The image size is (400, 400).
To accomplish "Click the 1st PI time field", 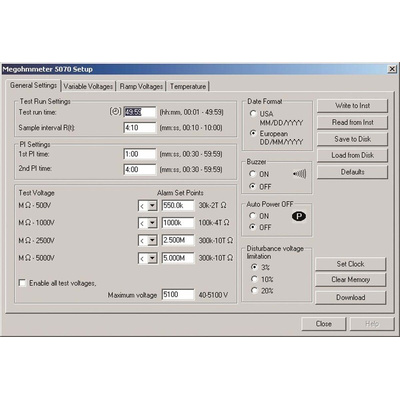I will point(140,154).
